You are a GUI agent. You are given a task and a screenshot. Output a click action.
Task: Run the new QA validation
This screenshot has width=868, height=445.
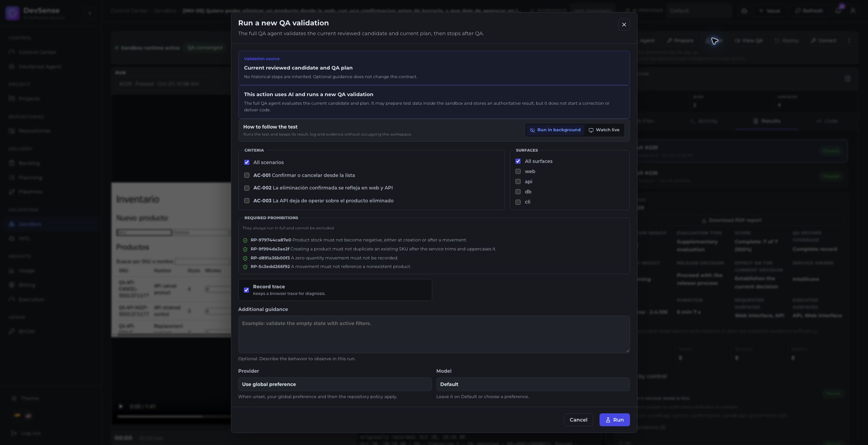(x=614, y=420)
